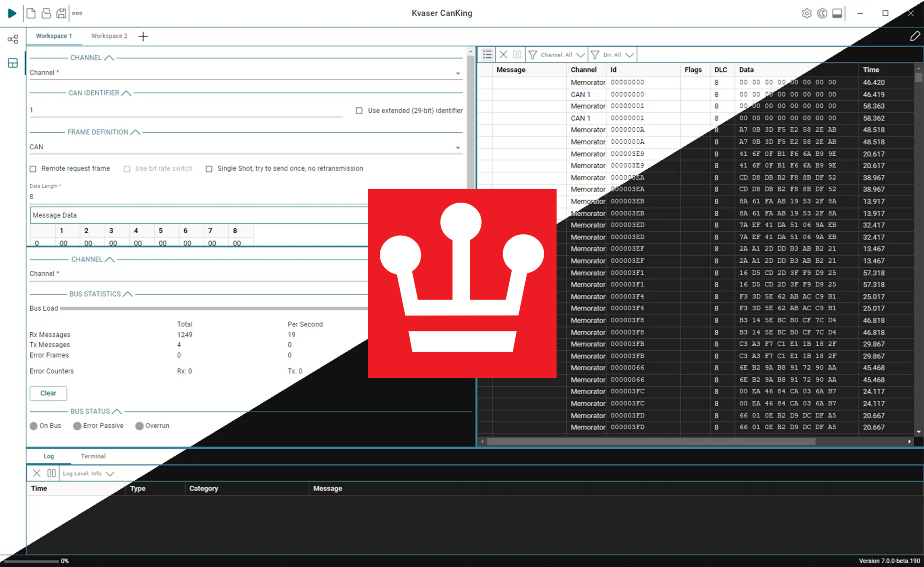Open the measurement setup icon in sidebar
Screen dimensions: 924x567
click(x=13, y=39)
